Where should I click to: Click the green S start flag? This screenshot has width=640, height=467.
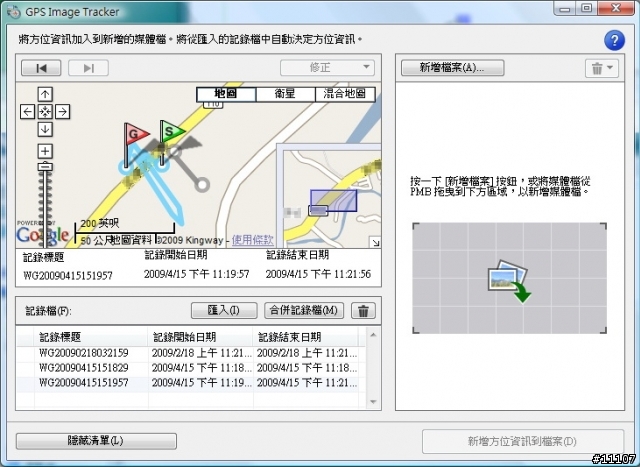pos(171,131)
